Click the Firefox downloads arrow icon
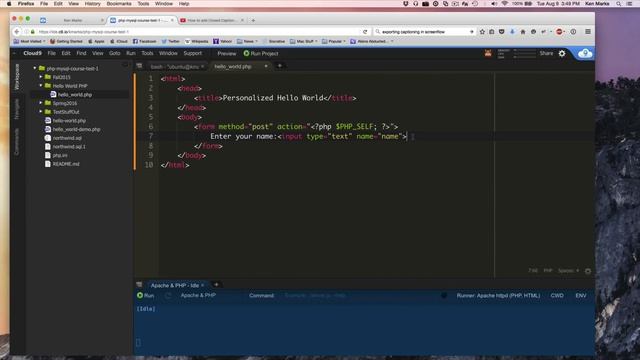Viewport: 640px width, 360px height. pos(512,31)
